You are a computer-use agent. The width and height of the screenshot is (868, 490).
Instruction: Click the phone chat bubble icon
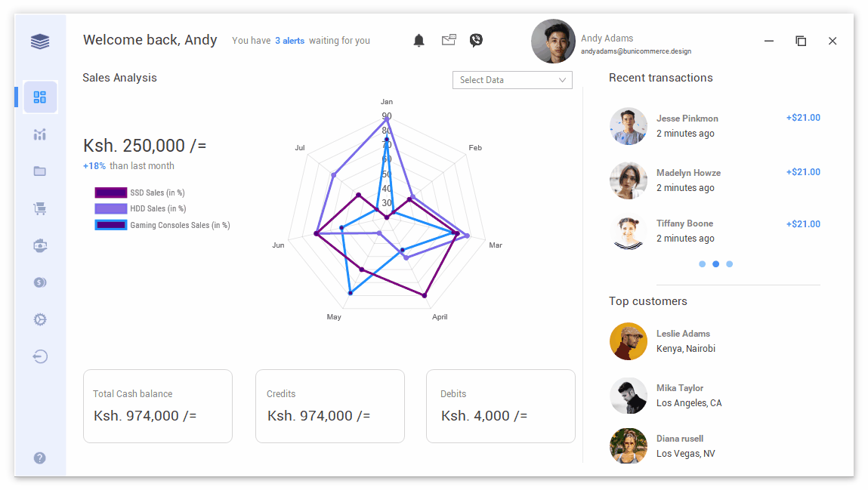pyautogui.click(x=476, y=40)
